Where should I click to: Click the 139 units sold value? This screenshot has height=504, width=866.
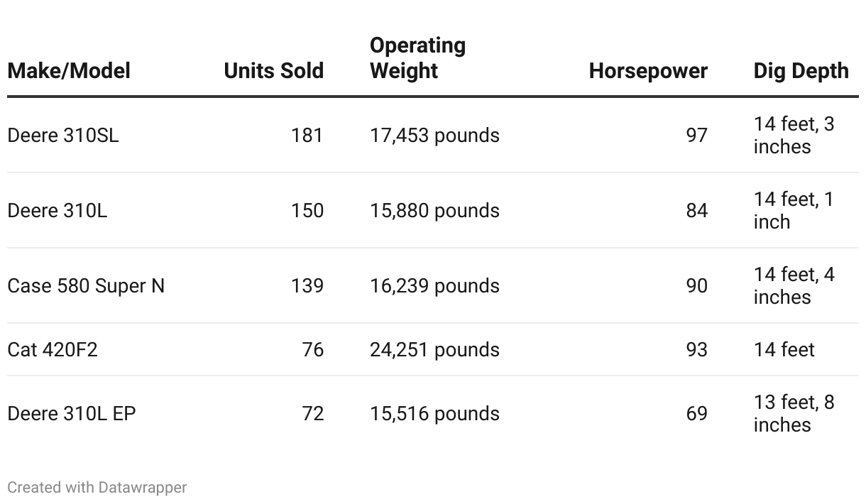tap(307, 285)
